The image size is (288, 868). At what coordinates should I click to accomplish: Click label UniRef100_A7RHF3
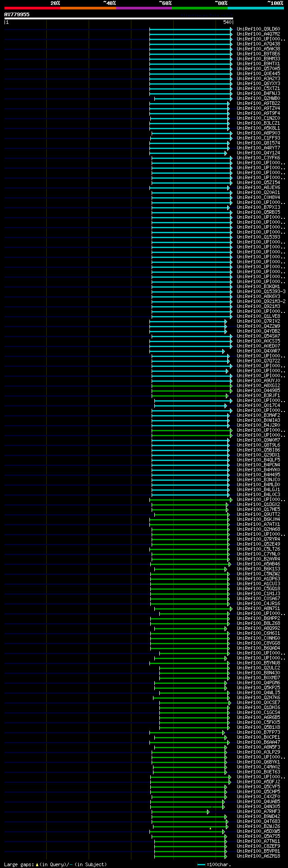coord(258,812)
